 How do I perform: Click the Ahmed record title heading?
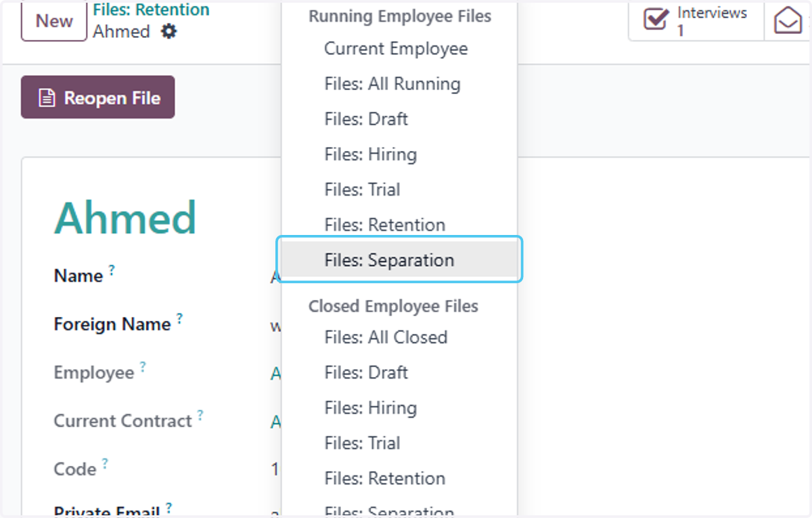click(125, 218)
